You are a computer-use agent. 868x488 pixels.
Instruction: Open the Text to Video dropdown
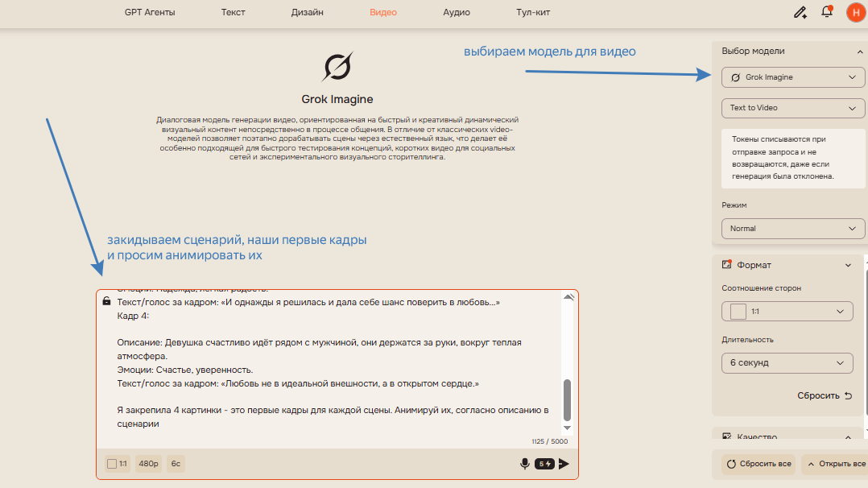(792, 108)
